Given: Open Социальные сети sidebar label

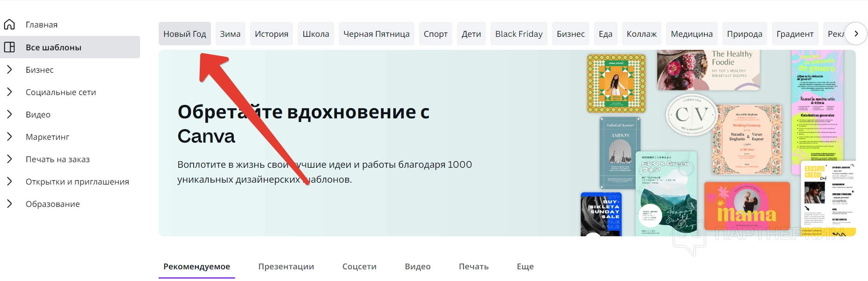Looking at the screenshot, I should (x=61, y=92).
